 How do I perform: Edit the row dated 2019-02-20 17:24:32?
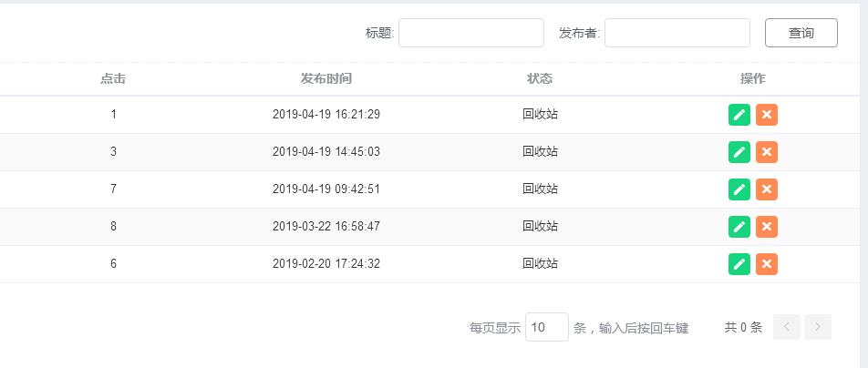[x=739, y=264]
